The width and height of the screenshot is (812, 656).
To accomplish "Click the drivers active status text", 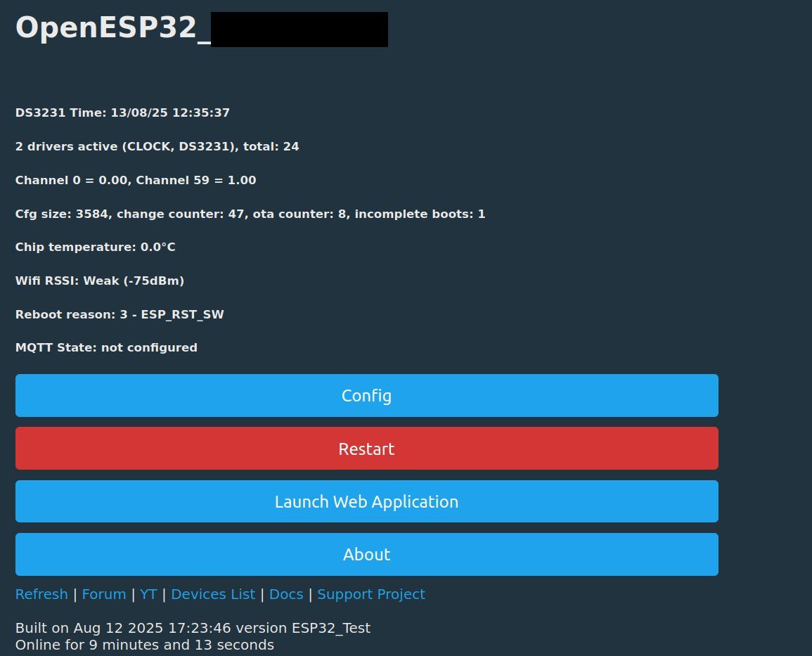I will pos(157,146).
